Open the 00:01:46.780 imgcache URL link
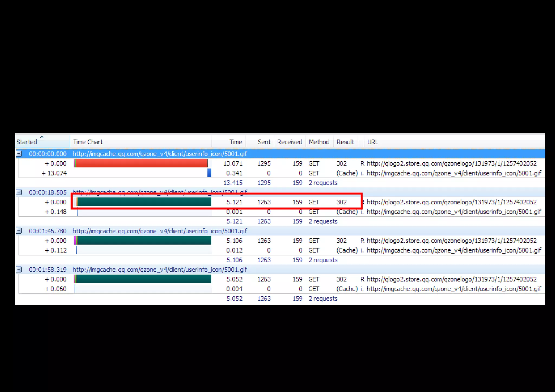The image size is (555, 392). pyautogui.click(x=160, y=231)
